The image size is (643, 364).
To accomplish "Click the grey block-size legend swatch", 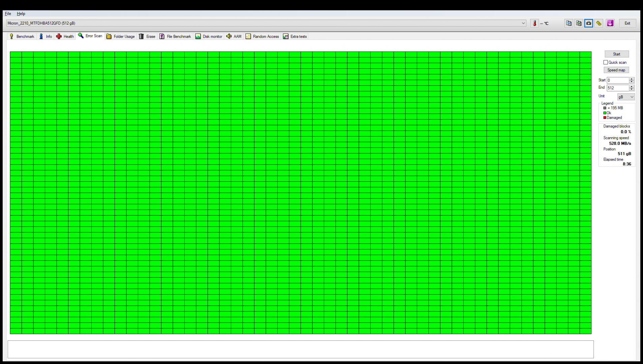I will pyautogui.click(x=605, y=108).
